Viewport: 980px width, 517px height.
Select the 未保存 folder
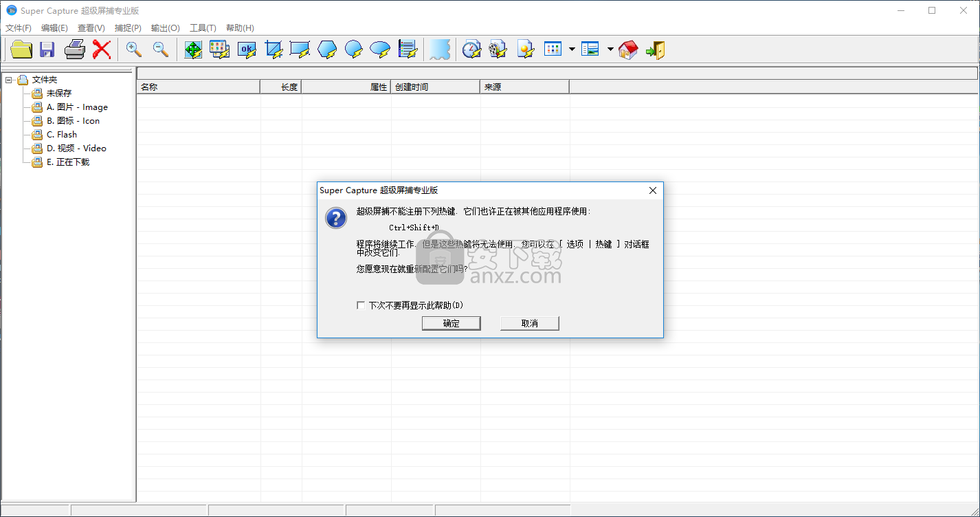59,93
